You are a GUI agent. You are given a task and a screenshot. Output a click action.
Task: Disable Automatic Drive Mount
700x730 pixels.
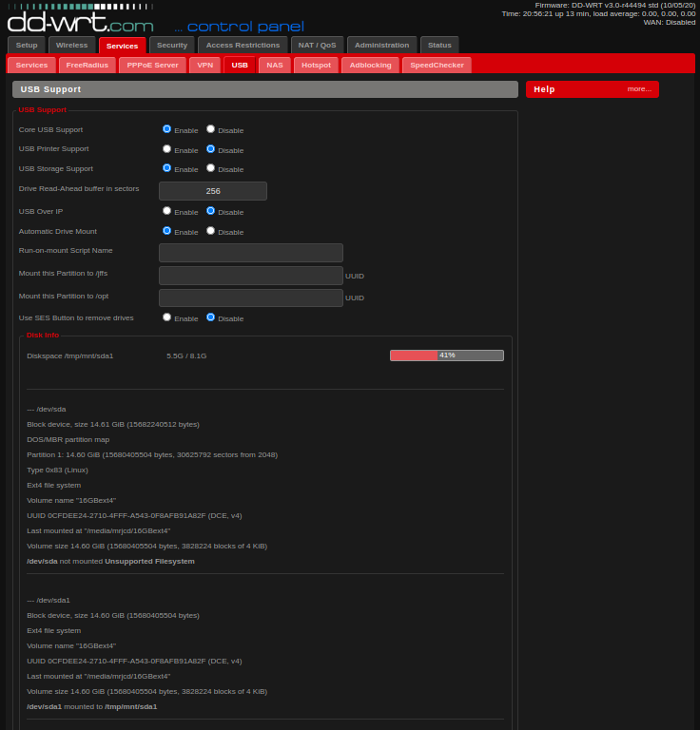[211, 231]
